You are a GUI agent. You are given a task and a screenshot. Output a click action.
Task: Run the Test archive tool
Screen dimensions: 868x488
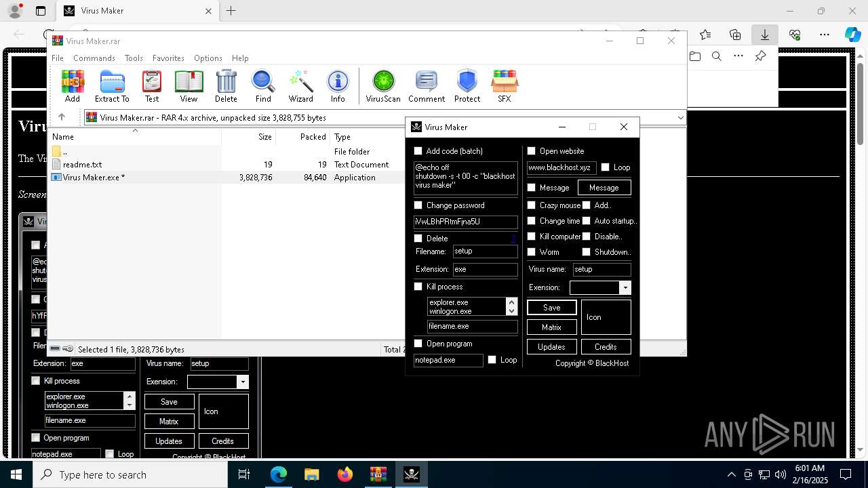(x=152, y=86)
